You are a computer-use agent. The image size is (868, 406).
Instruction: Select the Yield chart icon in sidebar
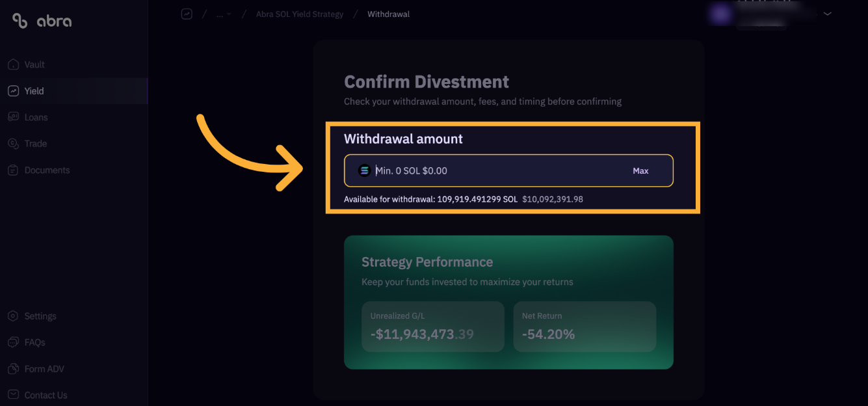click(x=13, y=91)
